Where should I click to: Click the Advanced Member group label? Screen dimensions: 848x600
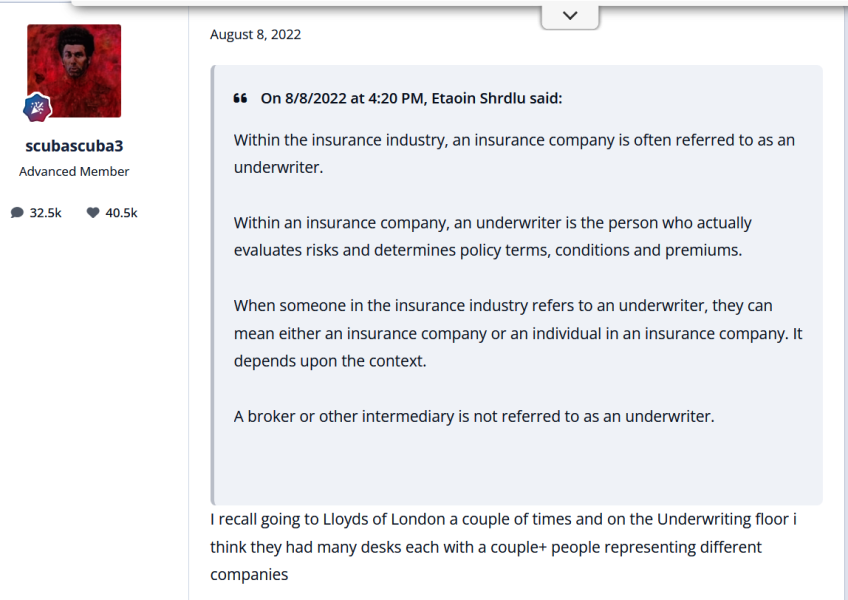coord(74,171)
